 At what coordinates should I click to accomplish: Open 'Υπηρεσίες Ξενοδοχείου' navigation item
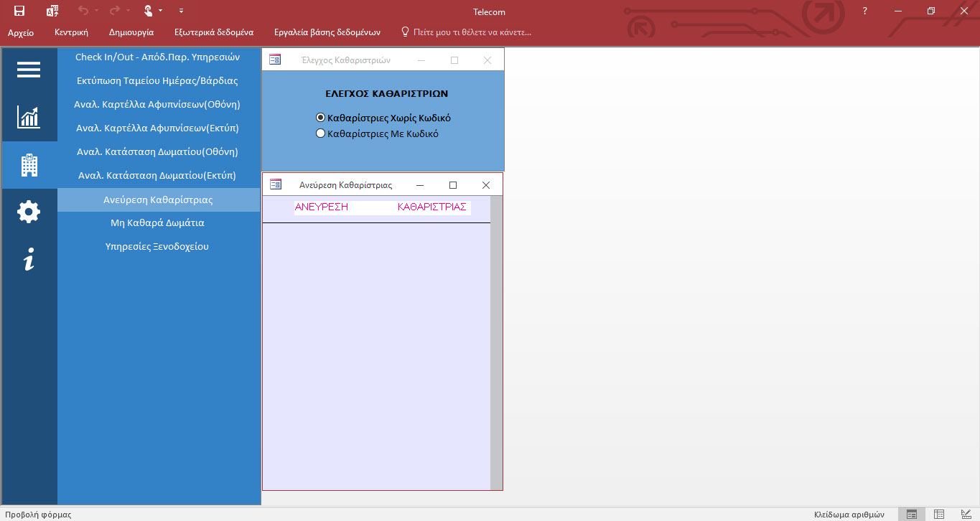point(157,246)
